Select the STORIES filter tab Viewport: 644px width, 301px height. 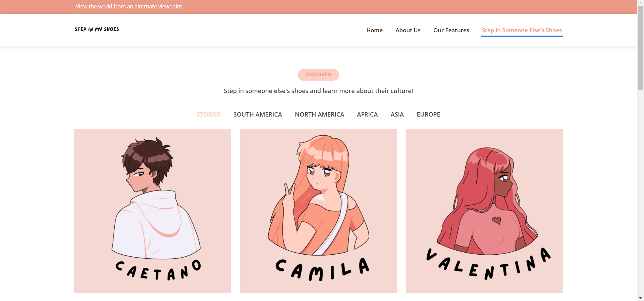[x=209, y=115]
